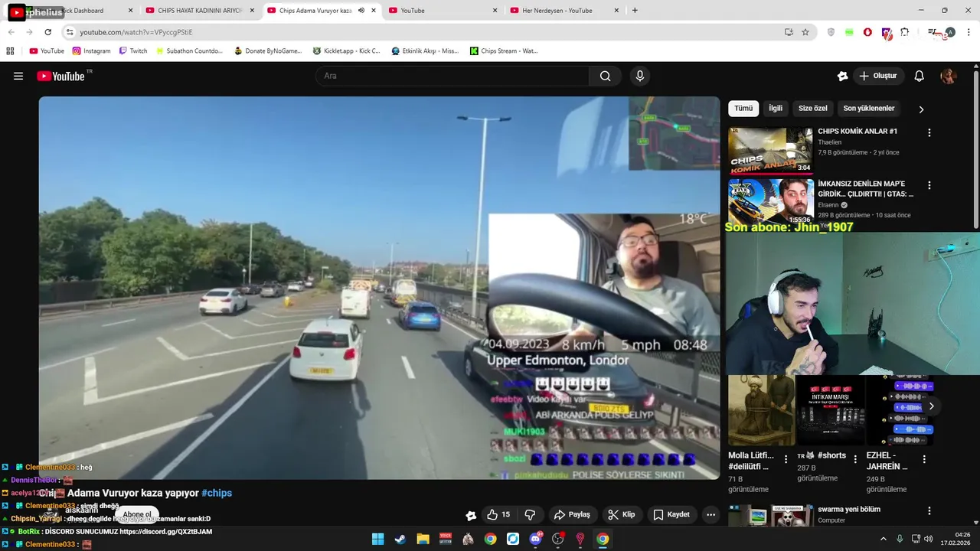
Task: Open Chrome media controls icon
Action: [932, 32]
